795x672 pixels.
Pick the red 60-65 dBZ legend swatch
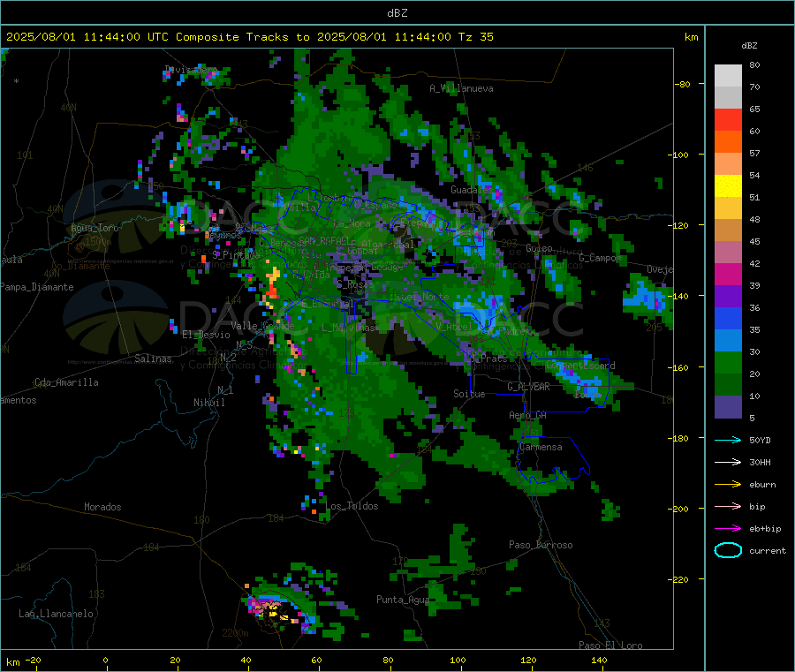[x=728, y=119]
